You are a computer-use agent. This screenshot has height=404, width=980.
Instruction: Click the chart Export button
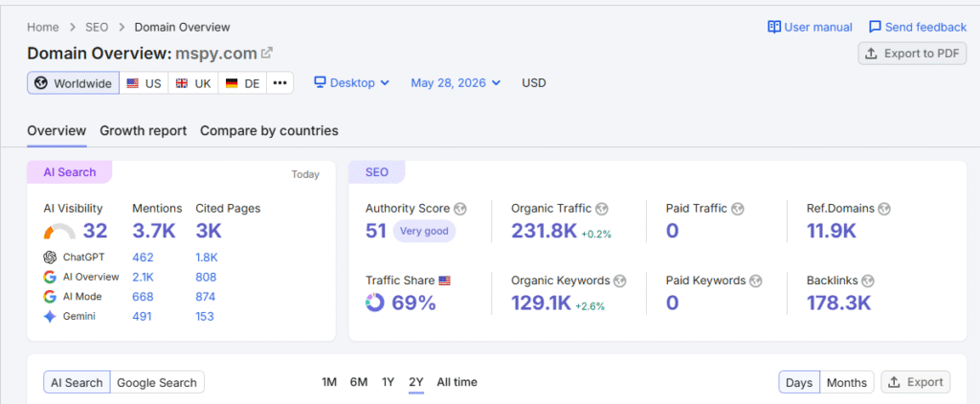pyautogui.click(x=916, y=382)
